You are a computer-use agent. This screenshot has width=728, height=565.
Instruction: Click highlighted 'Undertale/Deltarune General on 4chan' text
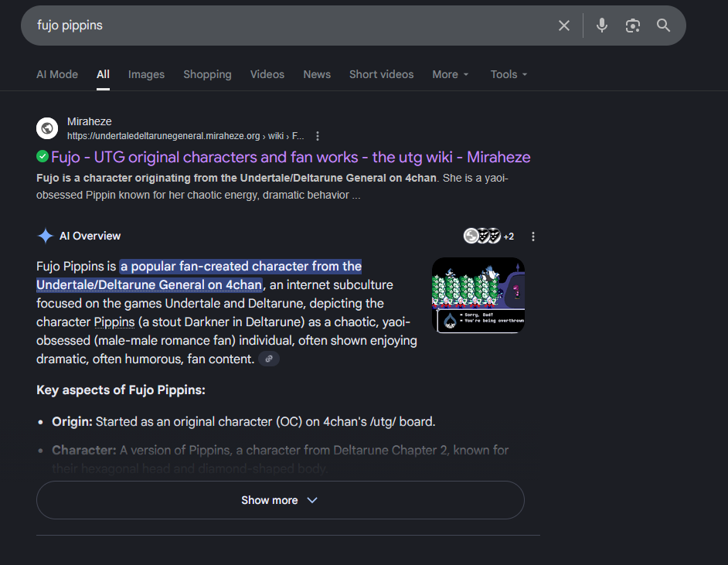(x=149, y=284)
